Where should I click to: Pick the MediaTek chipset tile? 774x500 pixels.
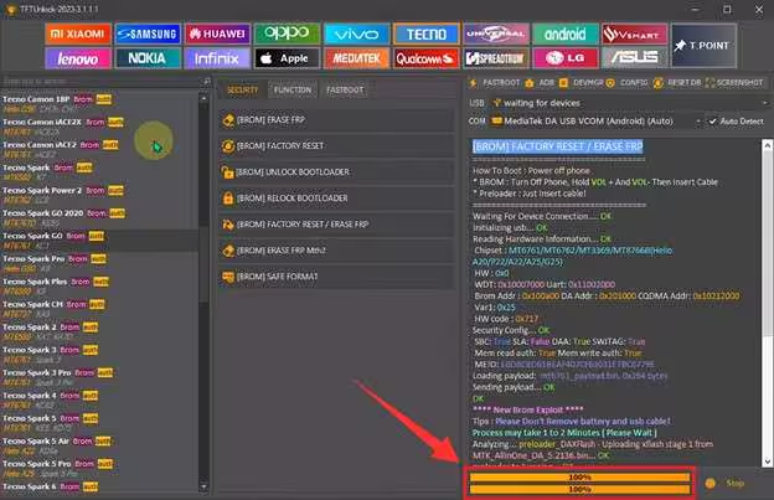coord(356,58)
